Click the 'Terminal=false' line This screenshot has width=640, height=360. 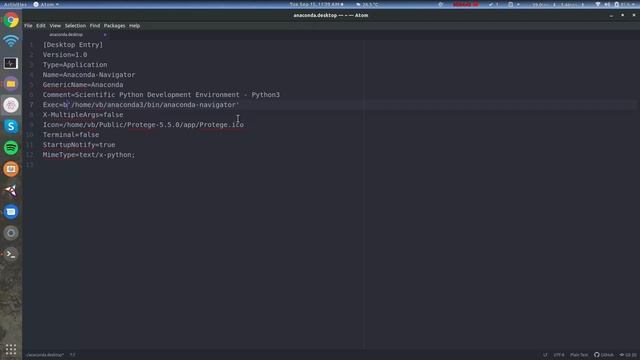(x=71, y=135)
